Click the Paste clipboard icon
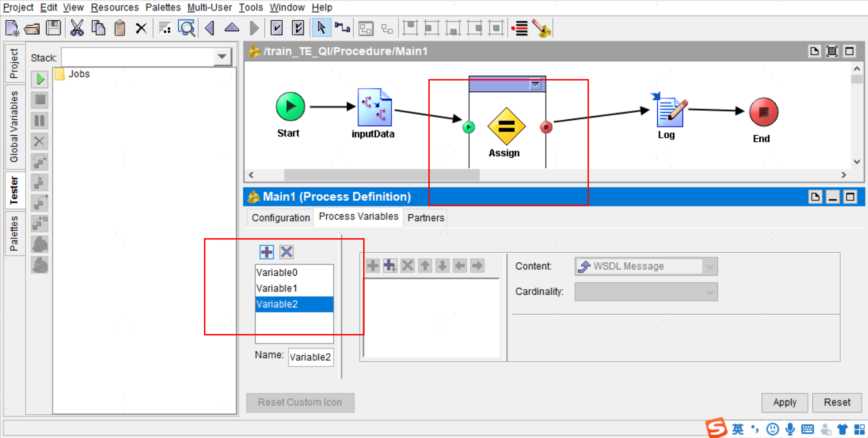The image size is (868, 438). click(x=120, y=28)
